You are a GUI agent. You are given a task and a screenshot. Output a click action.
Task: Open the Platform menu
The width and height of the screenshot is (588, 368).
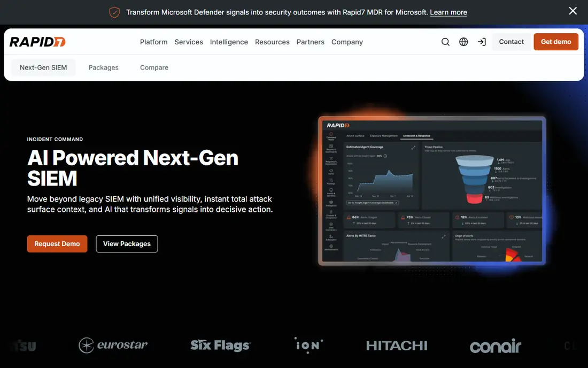(154, 42)
